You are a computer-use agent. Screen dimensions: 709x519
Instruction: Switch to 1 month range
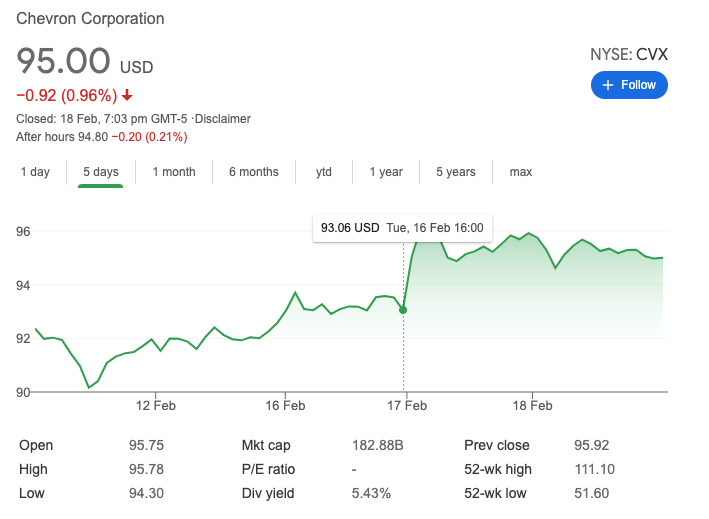click(x=174, y=172)
